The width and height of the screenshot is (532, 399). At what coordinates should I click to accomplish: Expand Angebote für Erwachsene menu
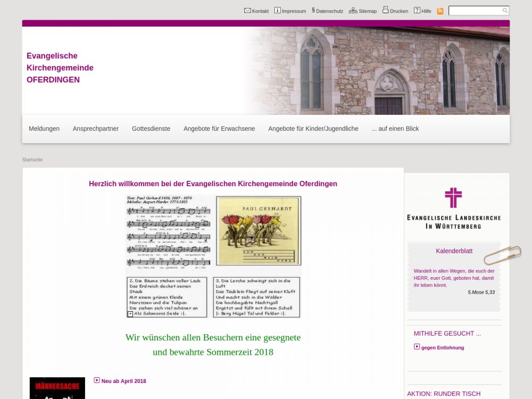point(219,129)
